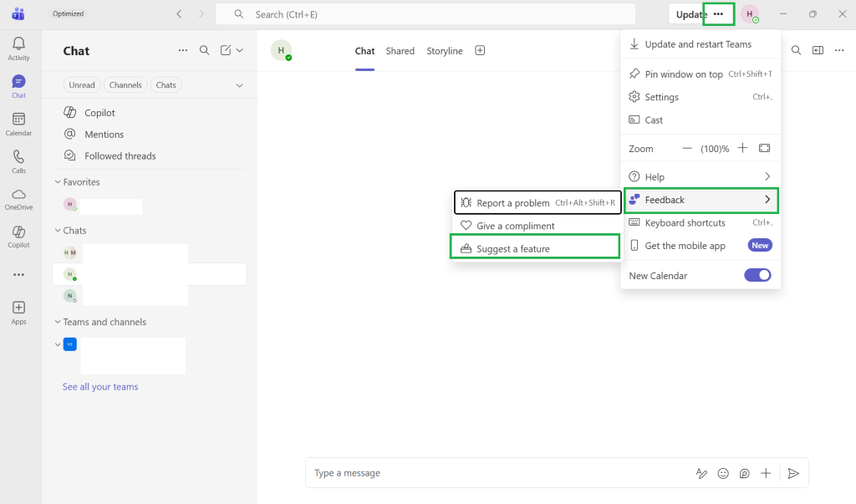Click the Update button

pyautogui.click(x=688, y=14)
